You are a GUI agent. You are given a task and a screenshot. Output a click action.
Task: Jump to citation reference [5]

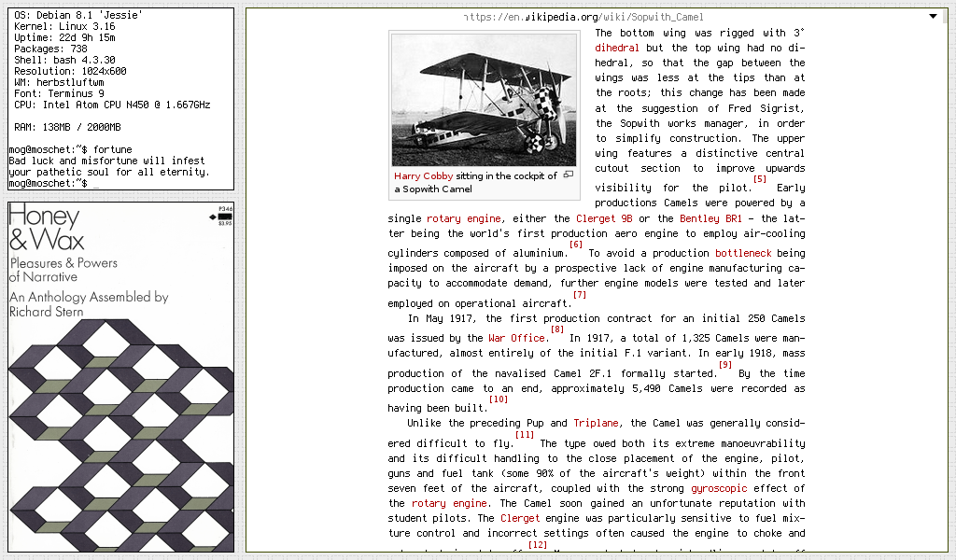click(759, 178)
